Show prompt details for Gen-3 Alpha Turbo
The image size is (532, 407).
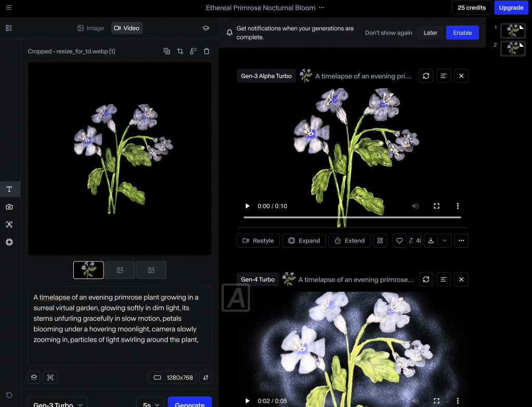click(x=444, y=76)
